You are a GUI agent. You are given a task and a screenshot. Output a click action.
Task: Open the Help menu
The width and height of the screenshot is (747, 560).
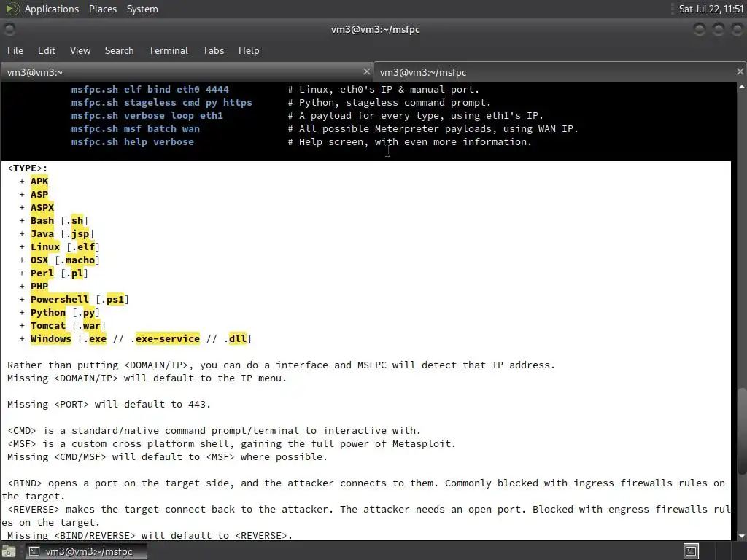tap(249, 50)
